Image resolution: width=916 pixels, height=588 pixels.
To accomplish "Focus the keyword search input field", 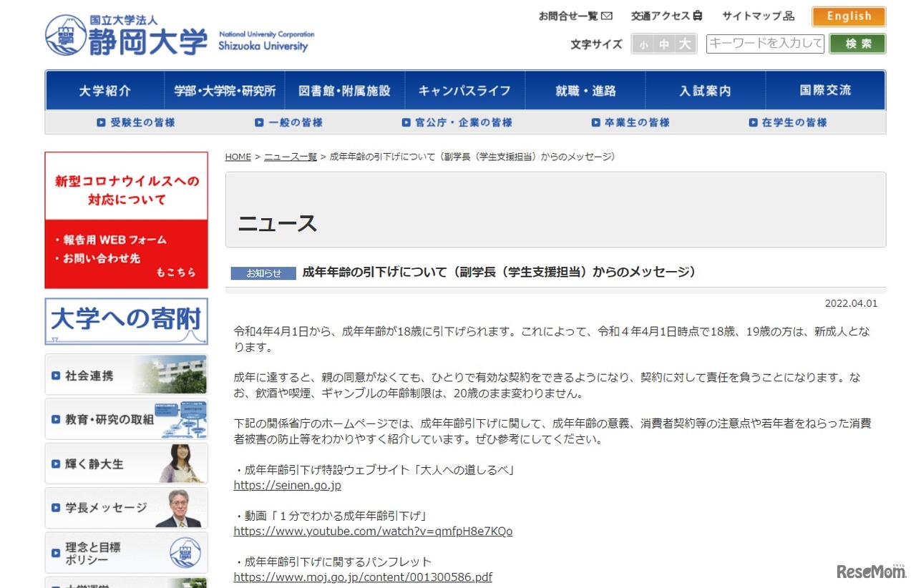I will [765, 43].
